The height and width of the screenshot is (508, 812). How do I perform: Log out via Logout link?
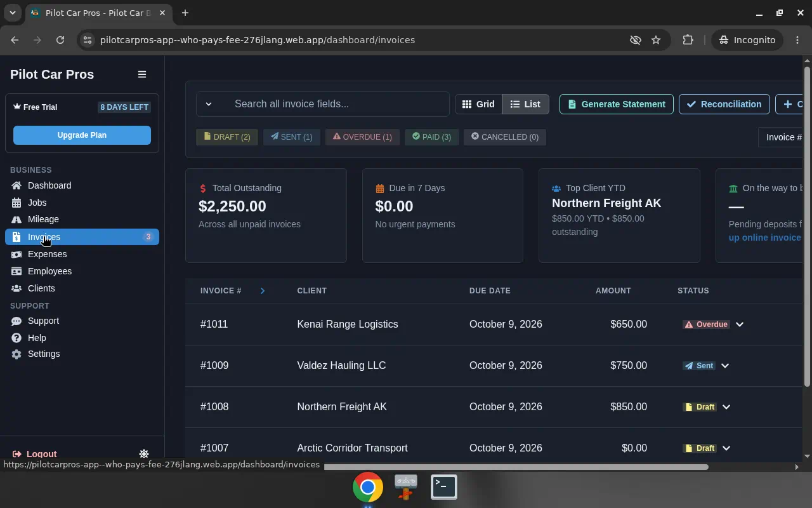tap(35, 453)
